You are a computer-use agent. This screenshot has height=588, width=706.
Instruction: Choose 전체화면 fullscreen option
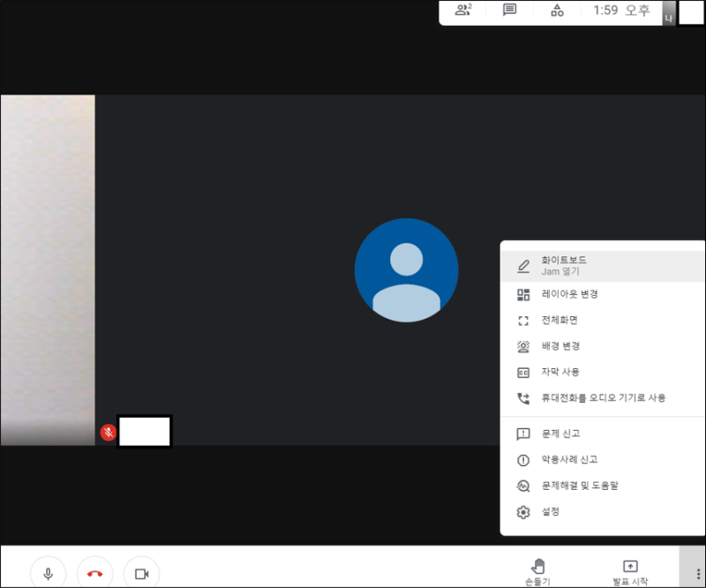(x=603, y=320)
